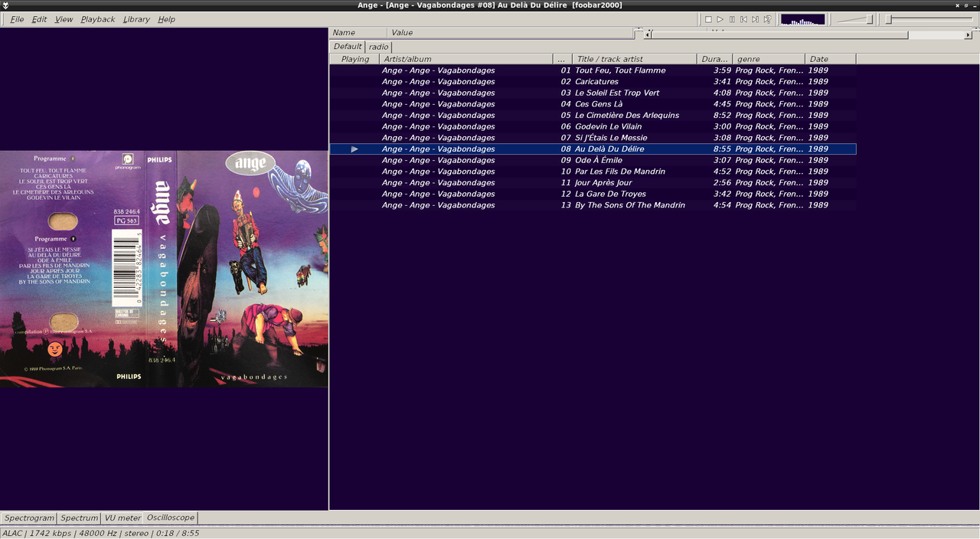Switch to the VU meter tab

(123, 518)
